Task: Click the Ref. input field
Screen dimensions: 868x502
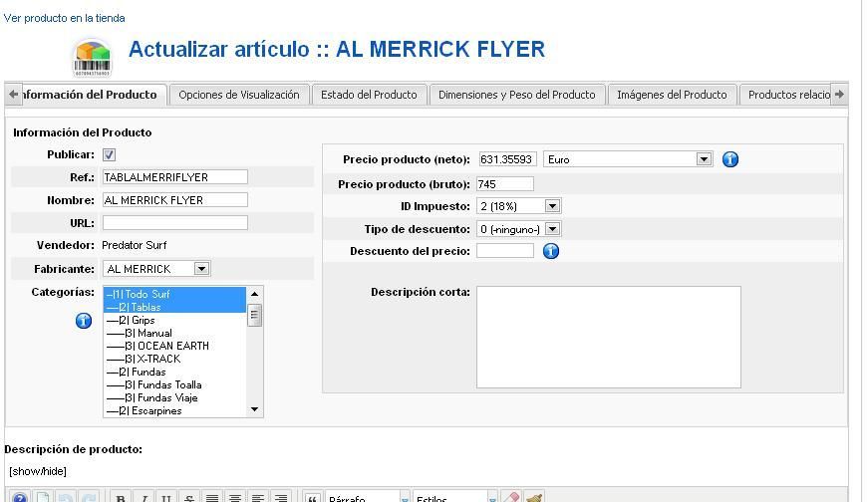Action: pos(175,177)
